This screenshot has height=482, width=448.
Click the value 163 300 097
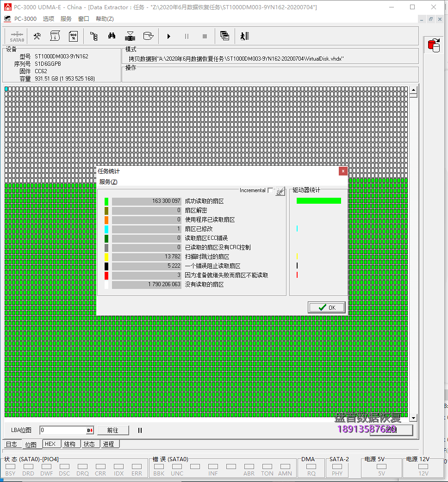tap(166, 201)
